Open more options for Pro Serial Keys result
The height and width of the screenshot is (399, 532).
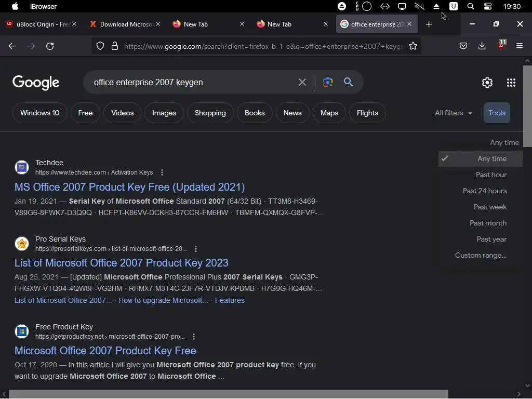196,249
